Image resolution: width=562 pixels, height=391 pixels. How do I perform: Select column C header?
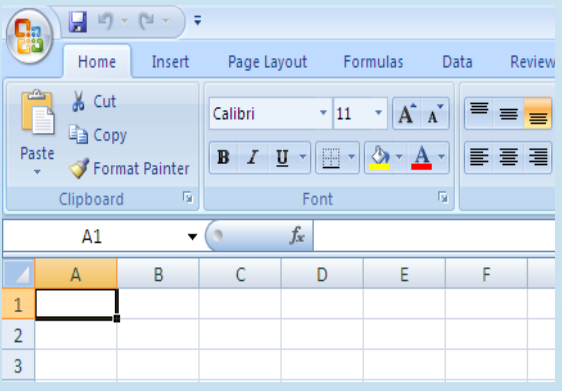pyautogui.click(x=240, y=274)
